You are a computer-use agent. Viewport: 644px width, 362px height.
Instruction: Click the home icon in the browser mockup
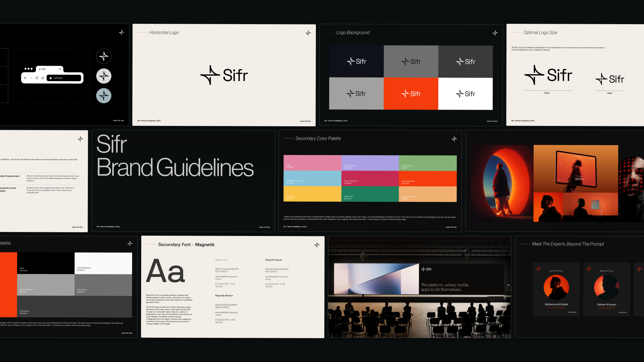pyautogui.click(x=43, y=78)
